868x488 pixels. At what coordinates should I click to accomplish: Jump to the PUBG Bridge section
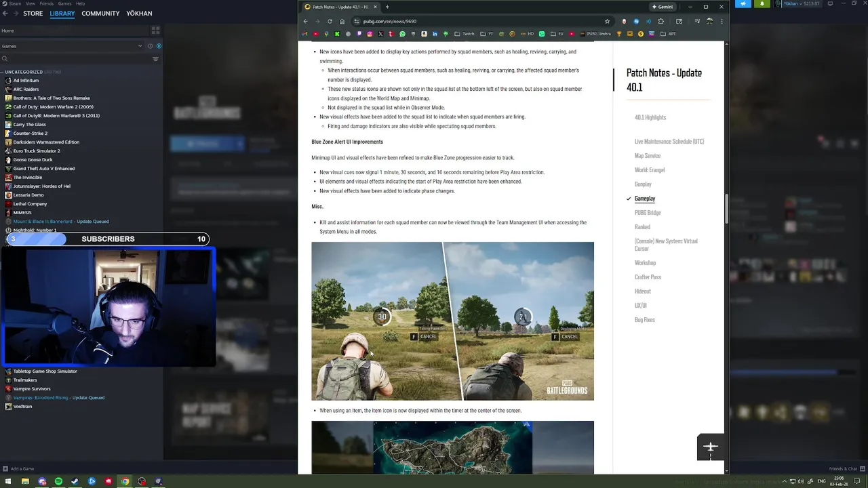pyautogui.click(x=648, y=213)
